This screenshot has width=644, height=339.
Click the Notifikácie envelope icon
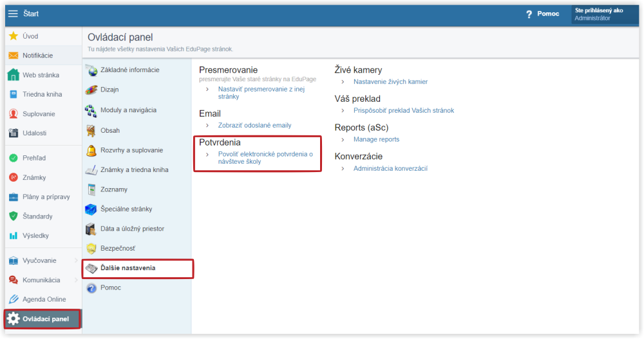(x=13, y=55)
